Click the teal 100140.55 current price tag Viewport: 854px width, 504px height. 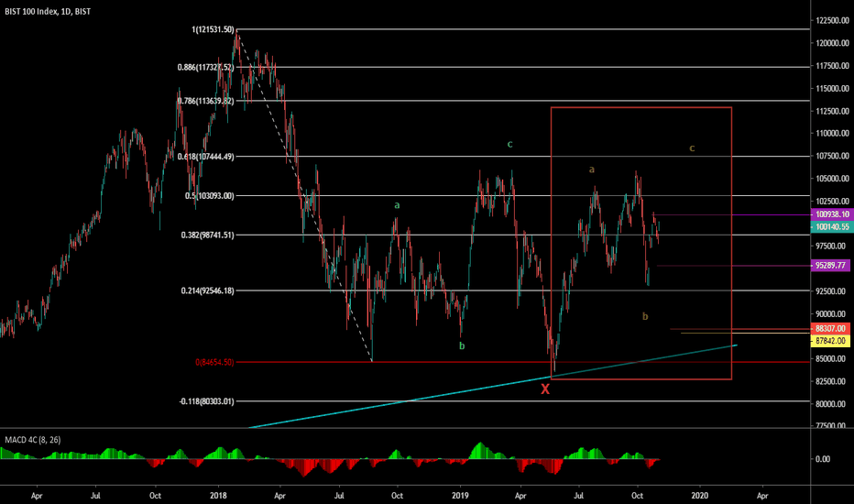(832, 226)
